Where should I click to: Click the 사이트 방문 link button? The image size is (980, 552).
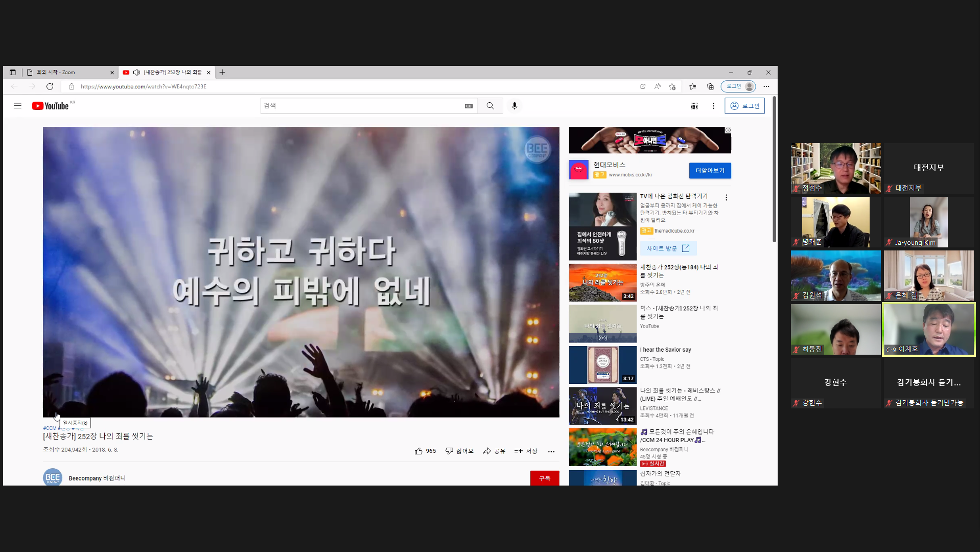click(x=668, y=248)
